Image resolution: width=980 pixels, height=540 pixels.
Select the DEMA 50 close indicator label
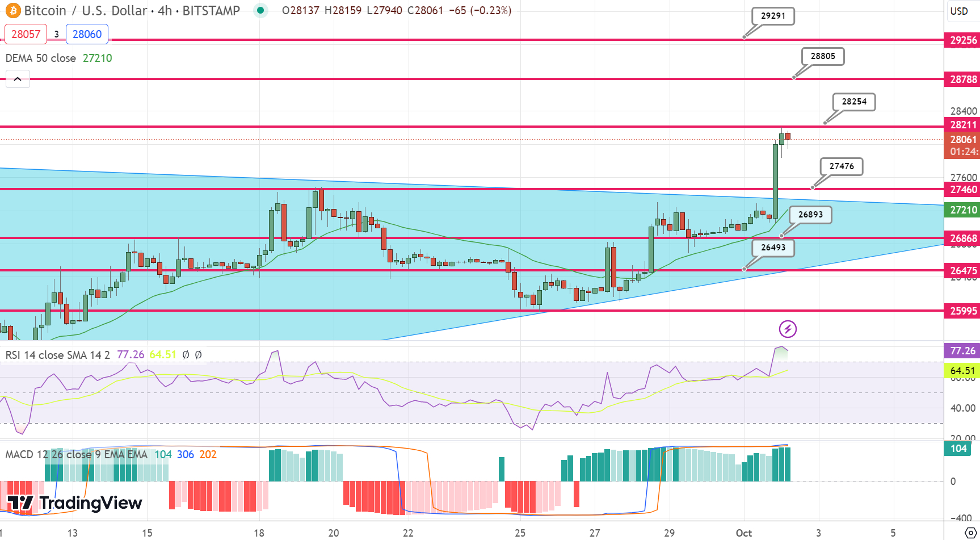pos(41,58)
